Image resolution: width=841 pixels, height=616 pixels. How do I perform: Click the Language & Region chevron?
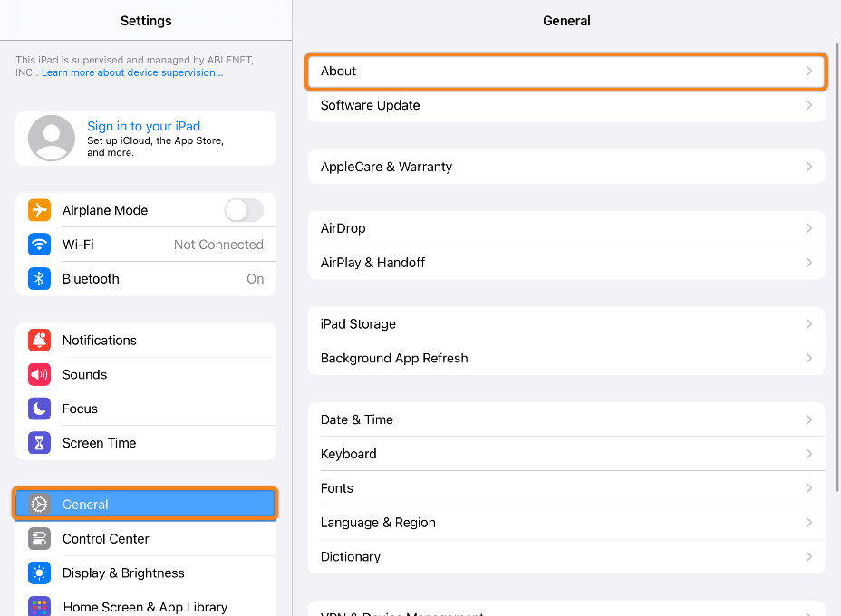point(808,523)
